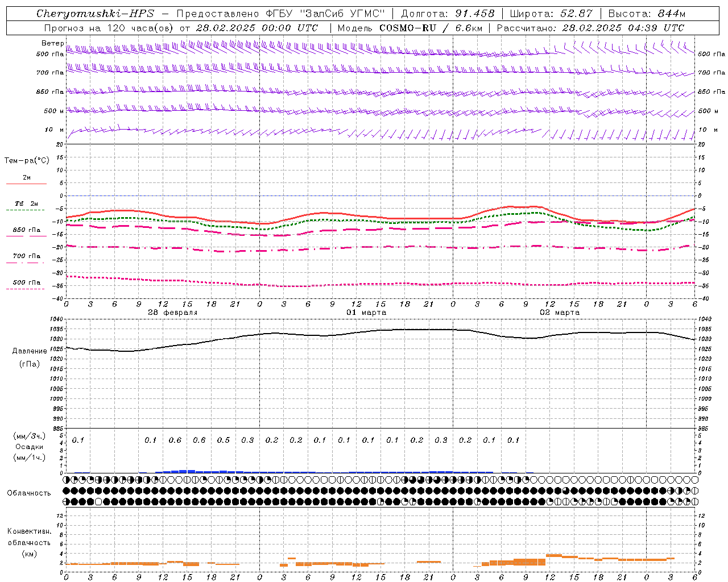This screenshot has height=582, width=728.
Task: Click the Облачность cloud cover row label
Action: pos(29,493)
